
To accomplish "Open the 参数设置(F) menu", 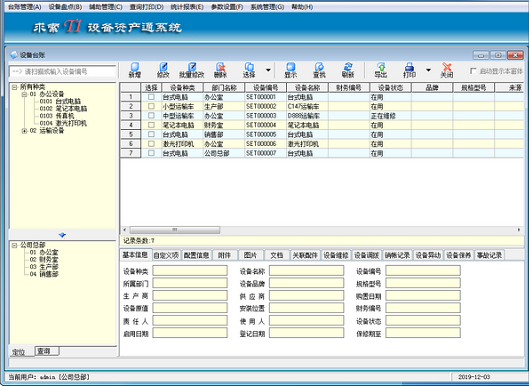I will pos(227,7).
